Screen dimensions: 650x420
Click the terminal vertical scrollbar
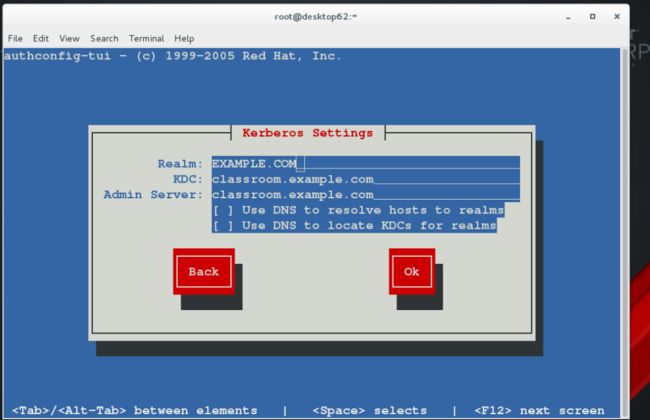pos(625,232)
